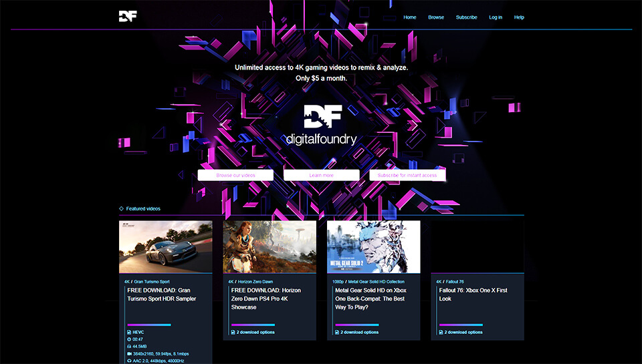This screenshot has width=642, height=364.
Task: Click Metal Gear Solid download options file icon
Action: (x=337, y=333)
